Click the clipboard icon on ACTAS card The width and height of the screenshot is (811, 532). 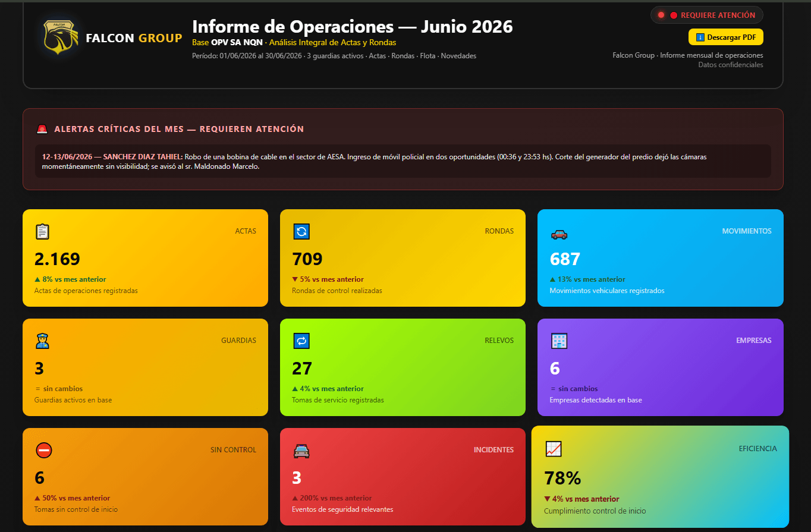[43, 231]
